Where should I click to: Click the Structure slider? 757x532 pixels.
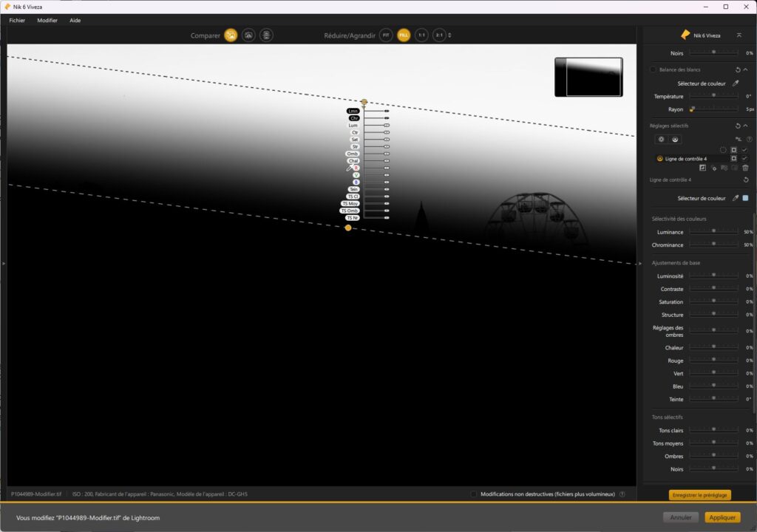713,314
